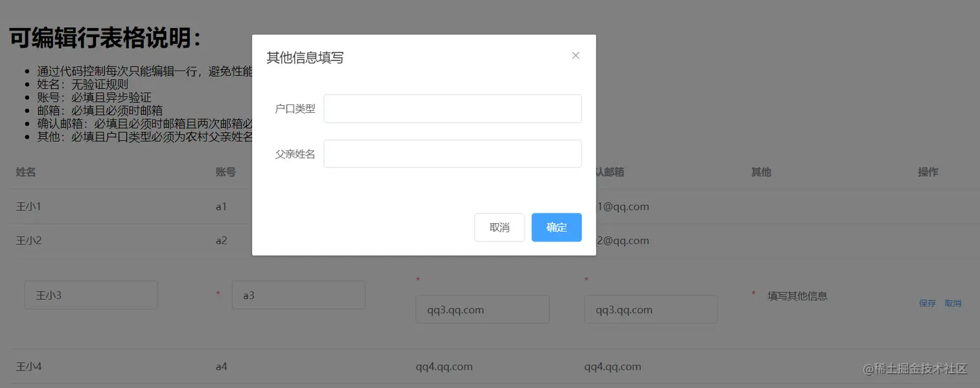Select the 操作 column header
The width and height of the screenshot is (980, 388).
pyautogui.click(x=928, y=172)
